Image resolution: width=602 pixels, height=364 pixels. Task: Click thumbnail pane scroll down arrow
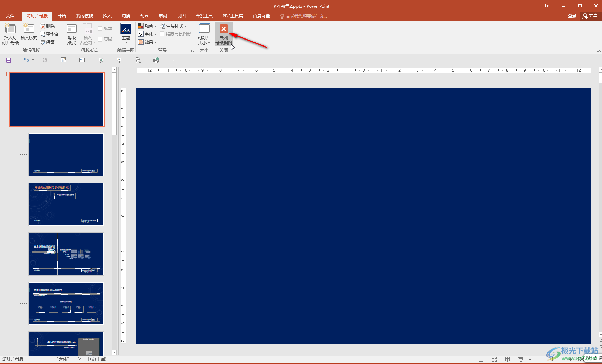(114, 352)
